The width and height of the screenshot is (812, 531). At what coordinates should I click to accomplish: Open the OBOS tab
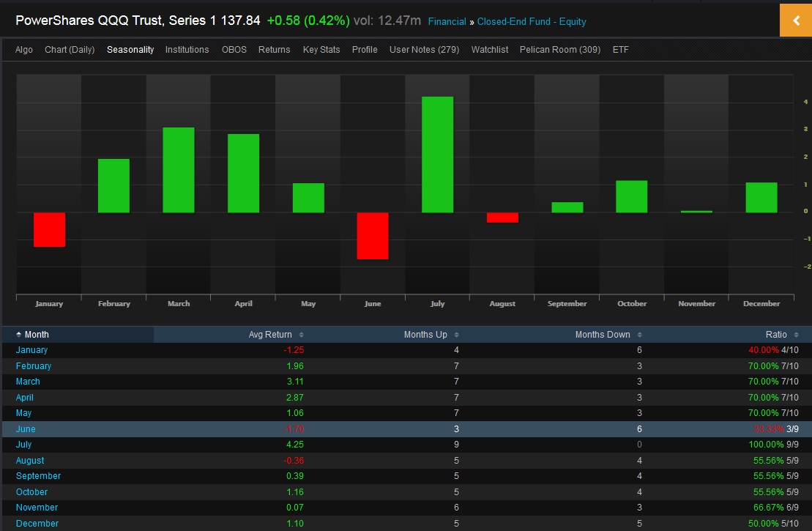pyautogui.click(x=234, y=50)
